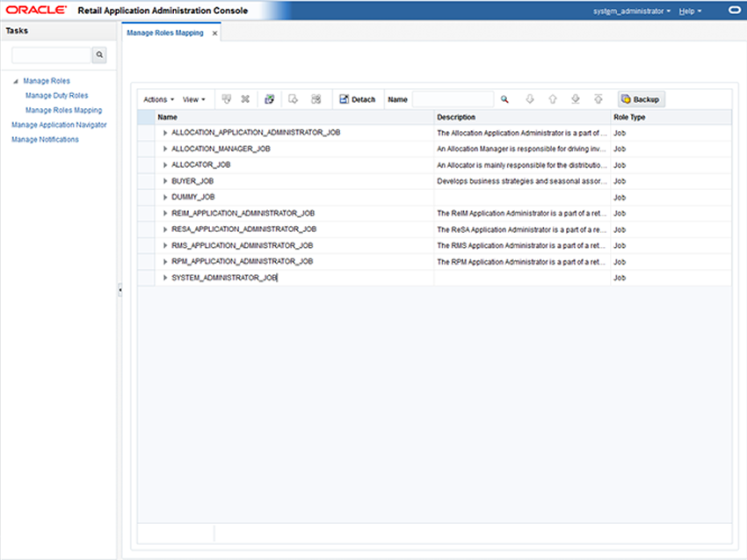Expand the REIM_APPLICATION_ADMINISTRATOR_JOB row

coord(165,213)
